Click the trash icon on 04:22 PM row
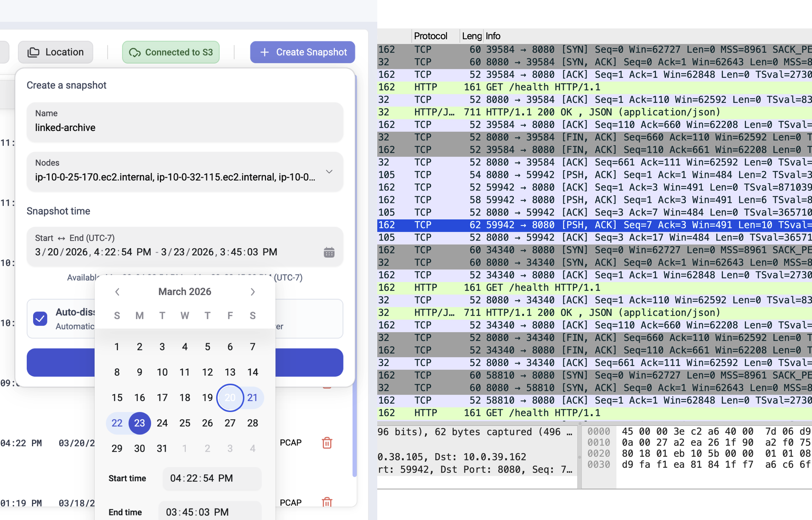 [327, 443]
